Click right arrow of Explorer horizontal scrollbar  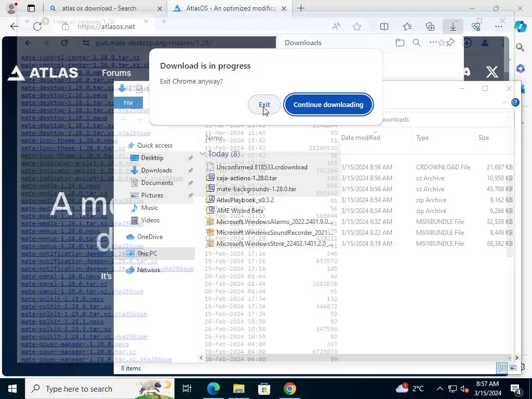tap(516, 357)
